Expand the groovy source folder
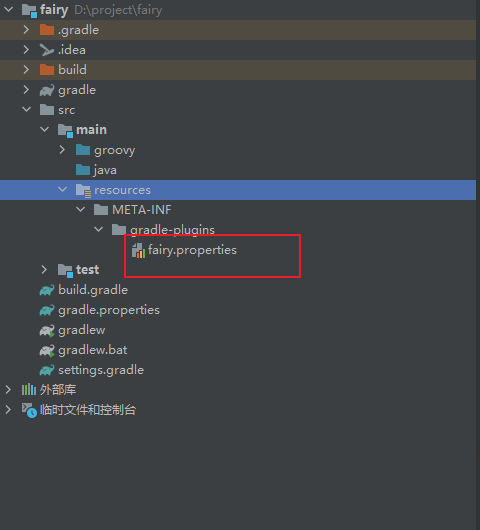Viewport: 480px width, 530px height. click(62, 150)
